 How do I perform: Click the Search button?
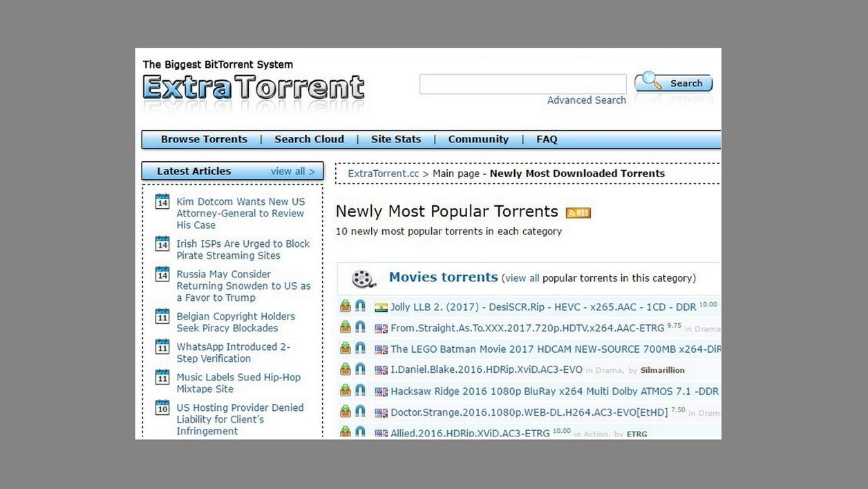(674, 83)
